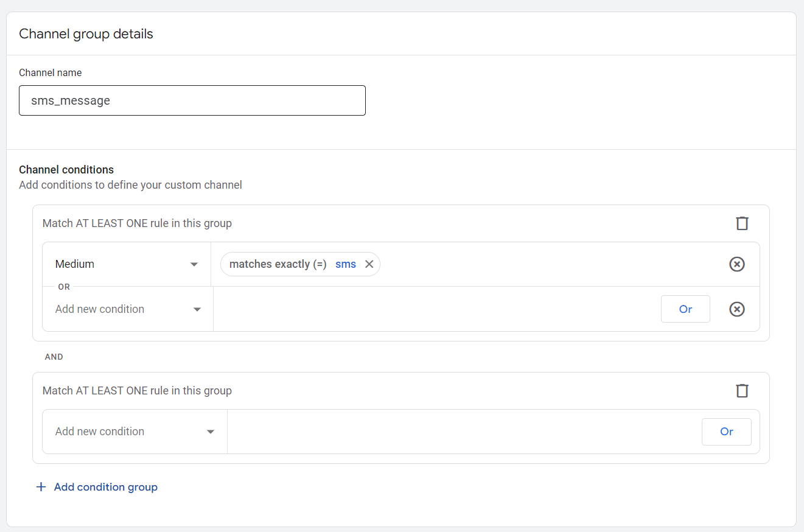Screen dimensions: 804x532
Task: Remove the Medium condition row
Action: tap(736, 264)
